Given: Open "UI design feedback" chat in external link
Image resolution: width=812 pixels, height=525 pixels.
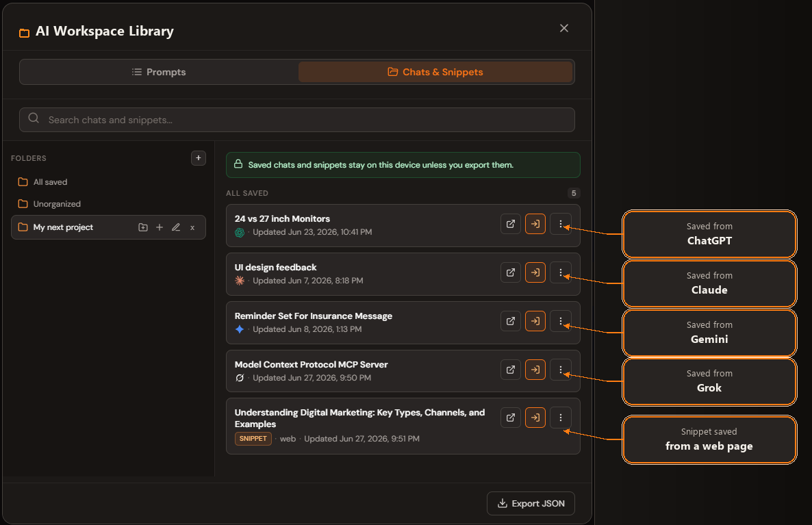Looking at the screenshot, I should point(511,272).
